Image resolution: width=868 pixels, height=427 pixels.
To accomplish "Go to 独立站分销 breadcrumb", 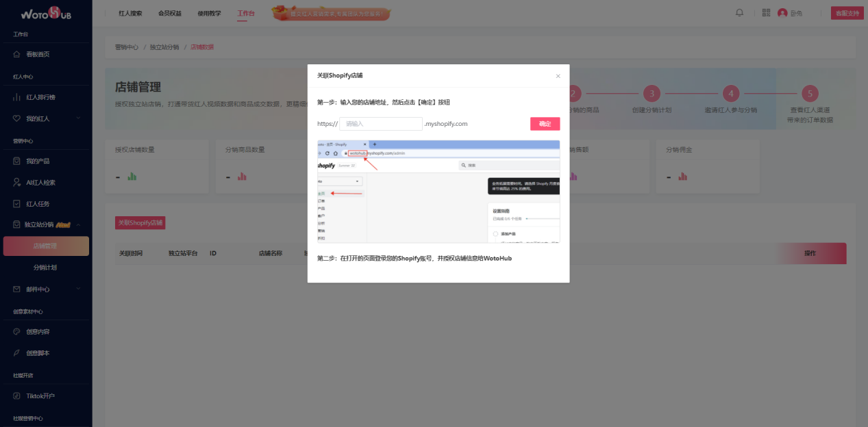I will click(164, 47).
